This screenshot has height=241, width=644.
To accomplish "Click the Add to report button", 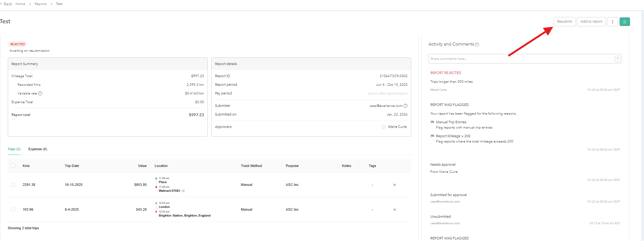I will click(x=591, y=22).
